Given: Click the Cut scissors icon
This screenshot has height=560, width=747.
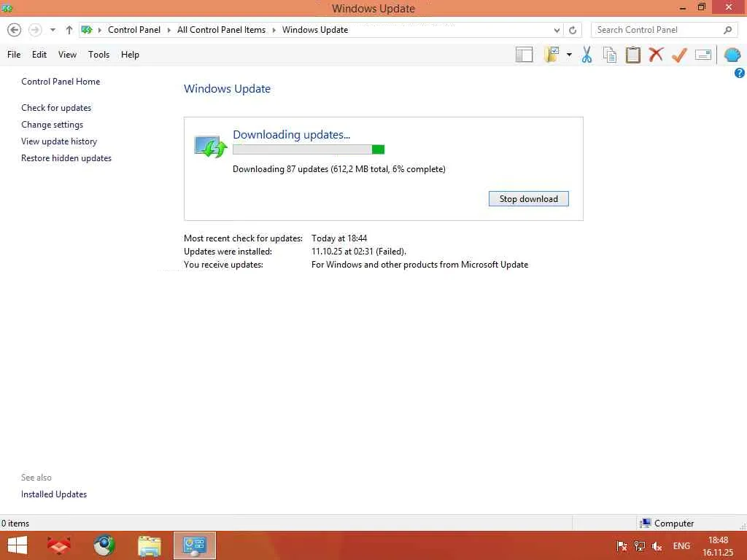Looking at the screenshot, I should pyautogui.click(x=587, y=55).
